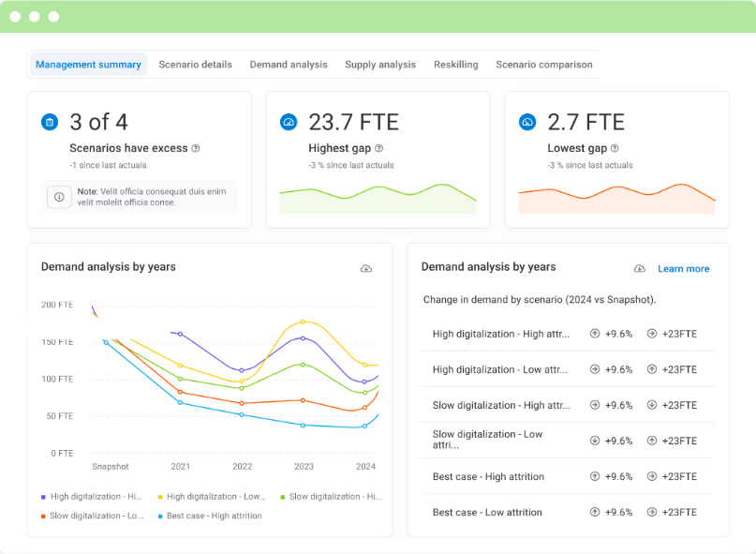The image size is (756, 554).
Task: Click the info icon in the Note box
Action: (59, 197)
